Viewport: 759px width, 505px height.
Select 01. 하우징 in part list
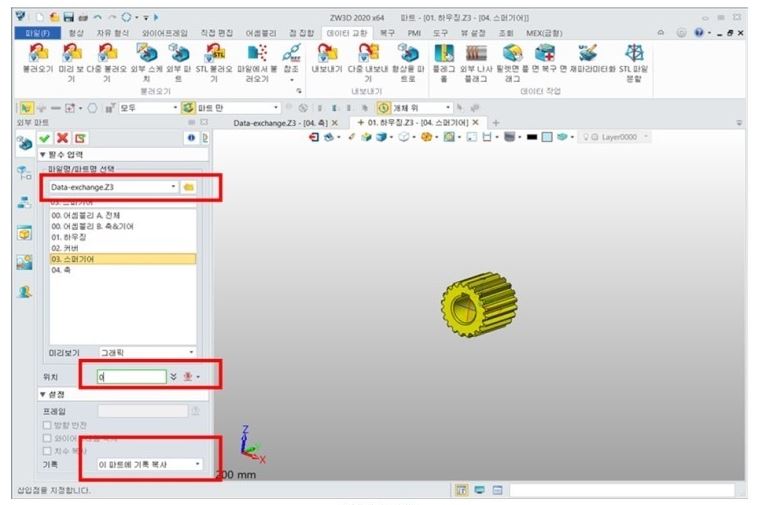coord(123,237)
